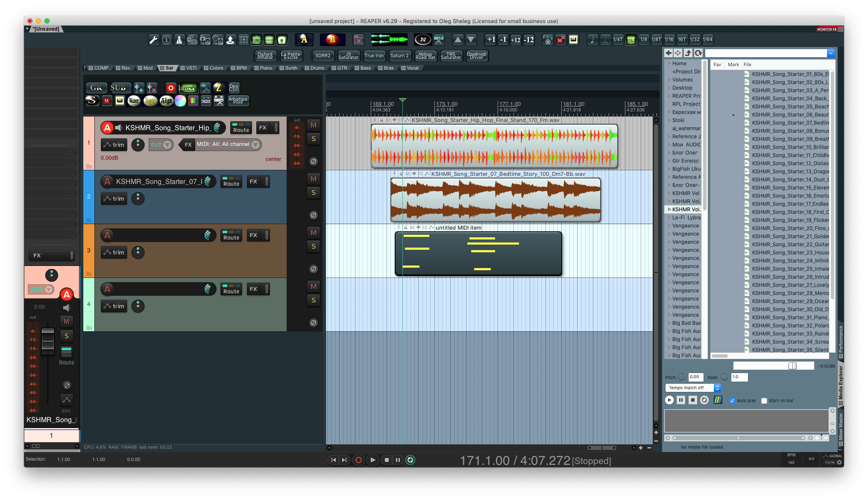Toggle repeat loop button in transport
Image resolution: width=868 pixels, height=499 pixels.
click(x=410, y=460)
